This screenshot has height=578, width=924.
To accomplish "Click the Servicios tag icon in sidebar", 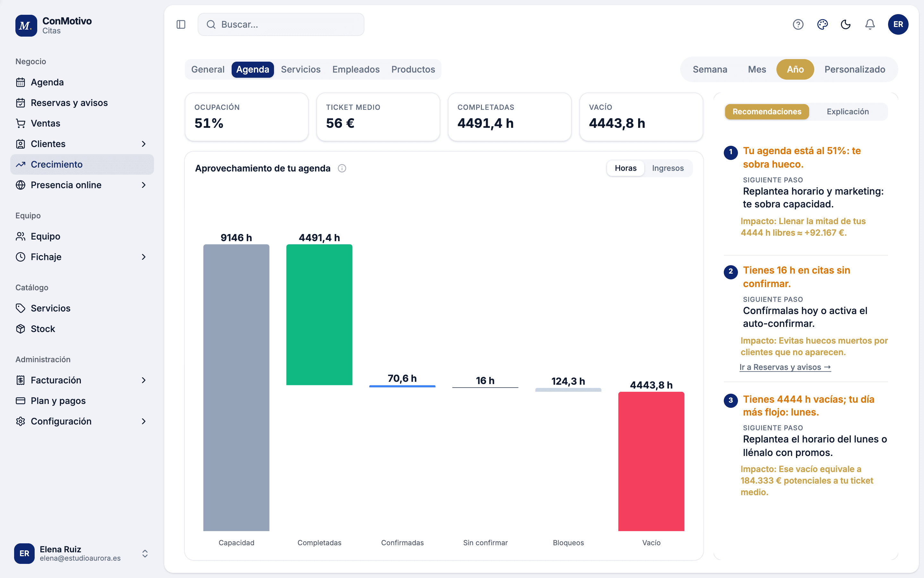I will (21, 308).
